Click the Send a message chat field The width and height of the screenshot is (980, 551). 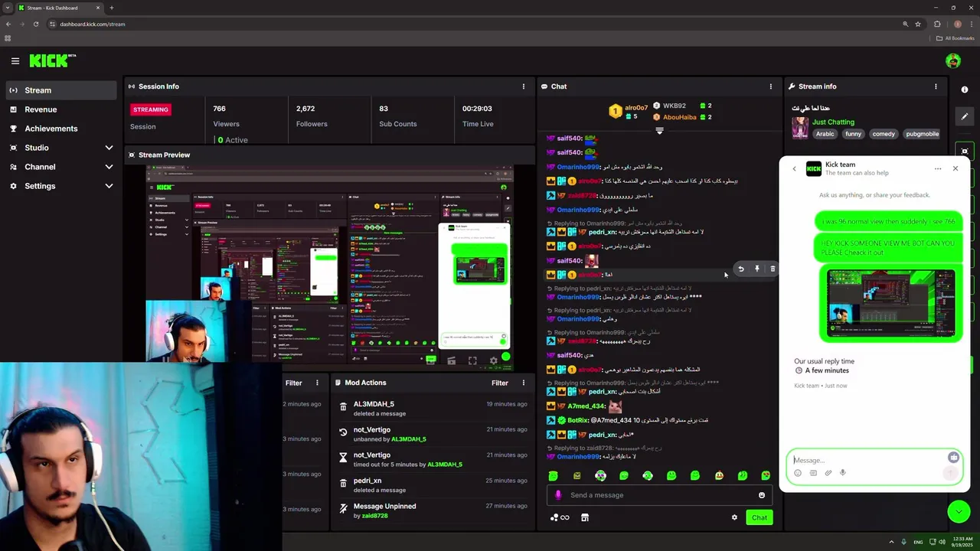[x=659, y=495]
